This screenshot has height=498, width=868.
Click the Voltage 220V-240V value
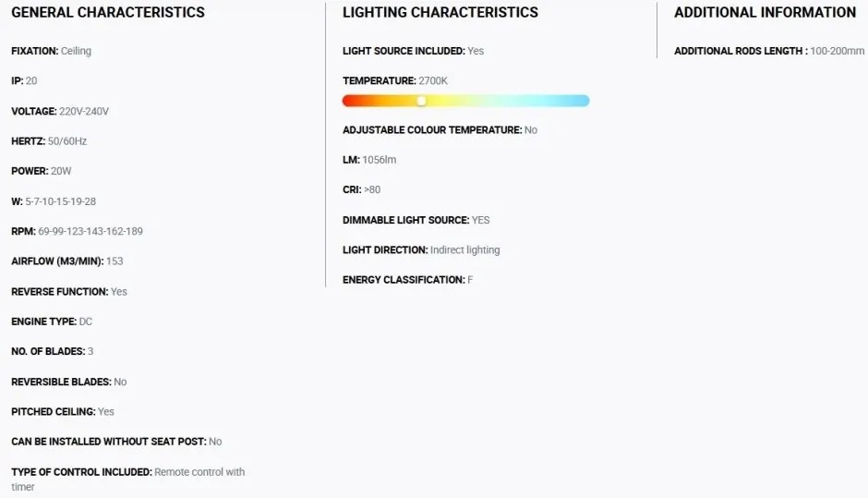pos(84,112)
